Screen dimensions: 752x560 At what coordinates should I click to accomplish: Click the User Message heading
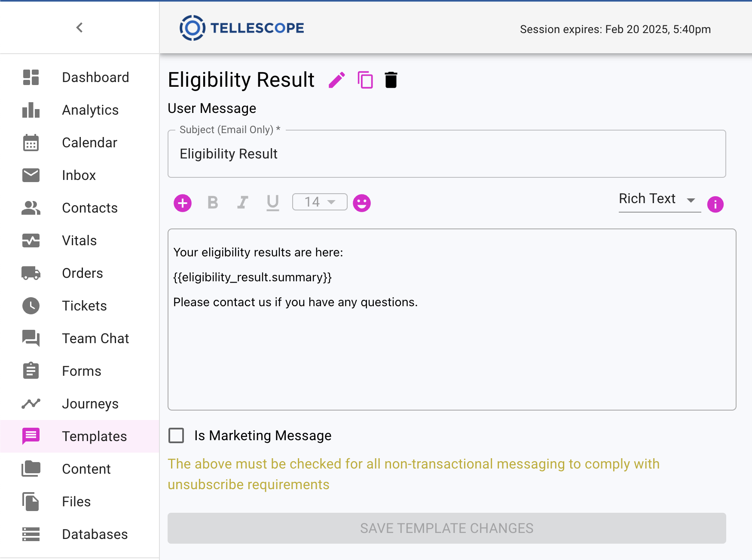click(x=212, y=108)
